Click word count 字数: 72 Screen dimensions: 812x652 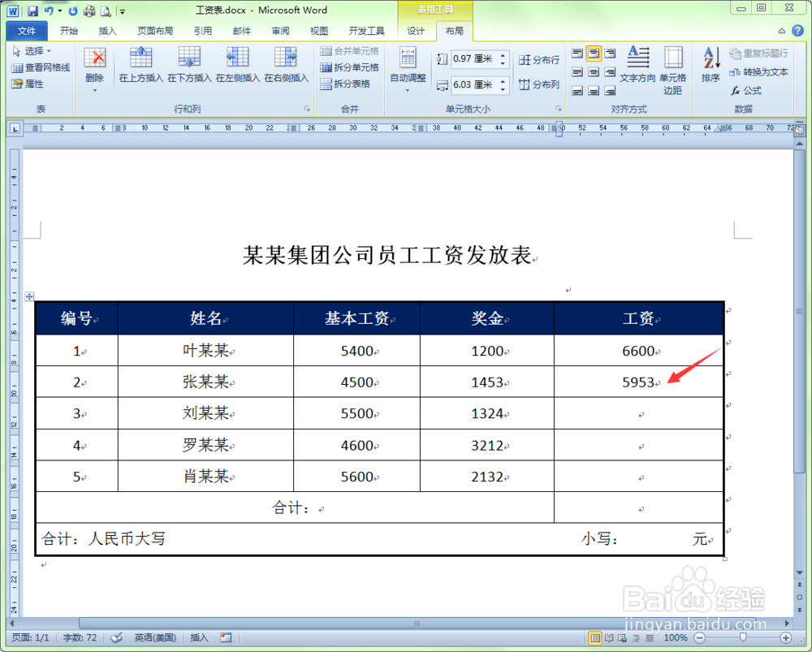pyautogui.click(x=80, y=637)
